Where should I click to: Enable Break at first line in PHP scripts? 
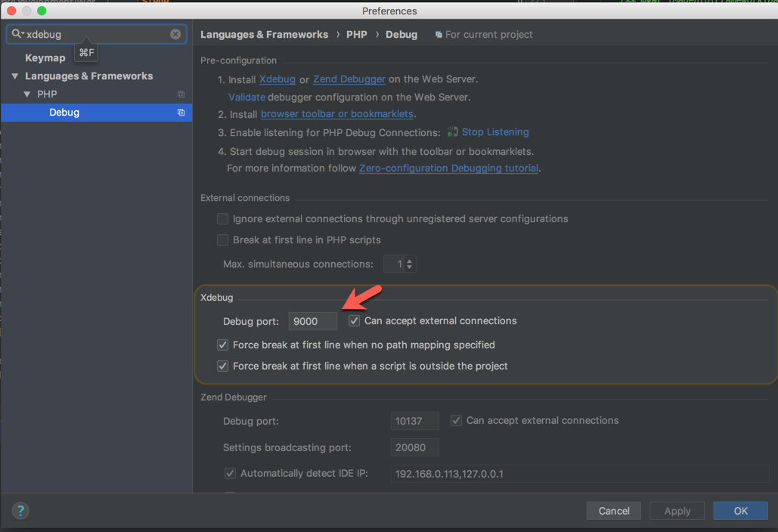223,240
